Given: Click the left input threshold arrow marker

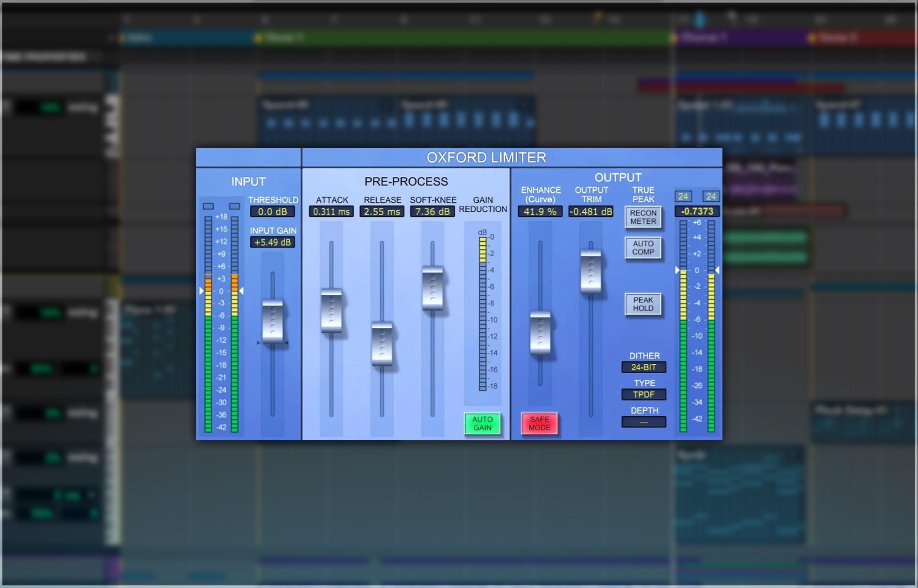Looking at the screenshot, I should (x=201, y=291).
